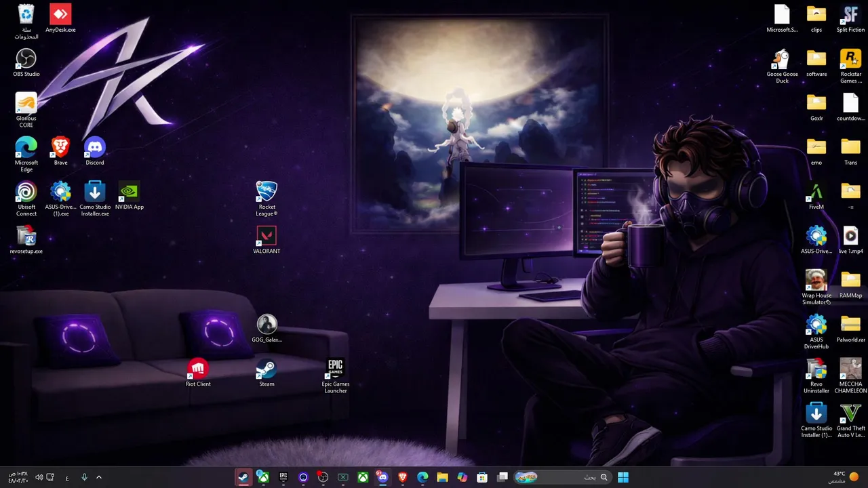Open Epic Games Launcher from the taskbar
Screen dimensions: 868x488
(x=283, y=477)
